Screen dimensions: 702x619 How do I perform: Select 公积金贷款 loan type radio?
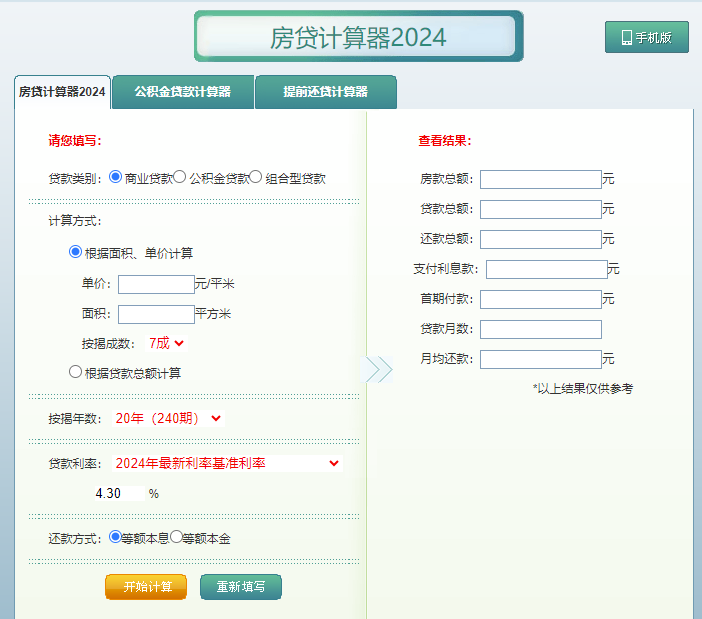coord(180,177)
